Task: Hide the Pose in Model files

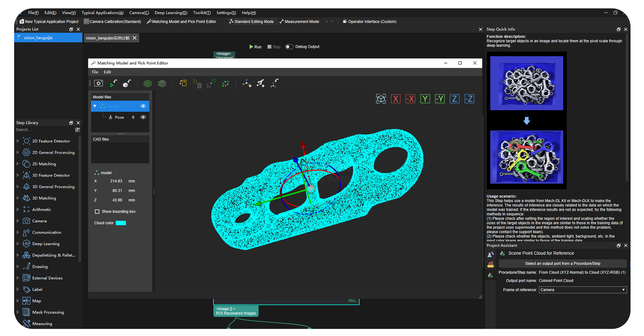Action: click(143, 117)
